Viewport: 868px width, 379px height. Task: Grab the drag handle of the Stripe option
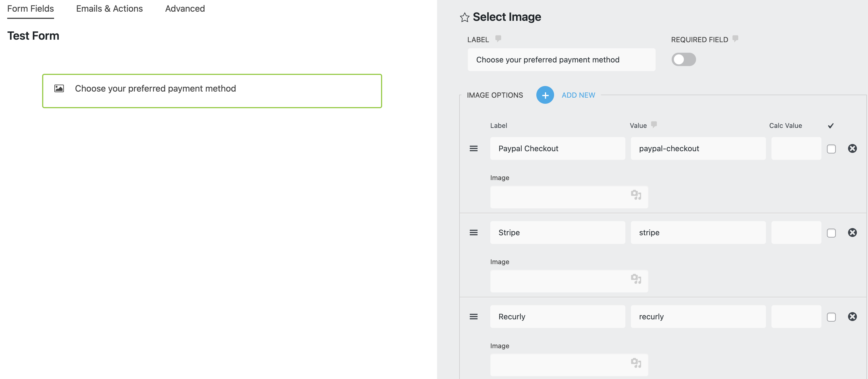pos(474,233)
